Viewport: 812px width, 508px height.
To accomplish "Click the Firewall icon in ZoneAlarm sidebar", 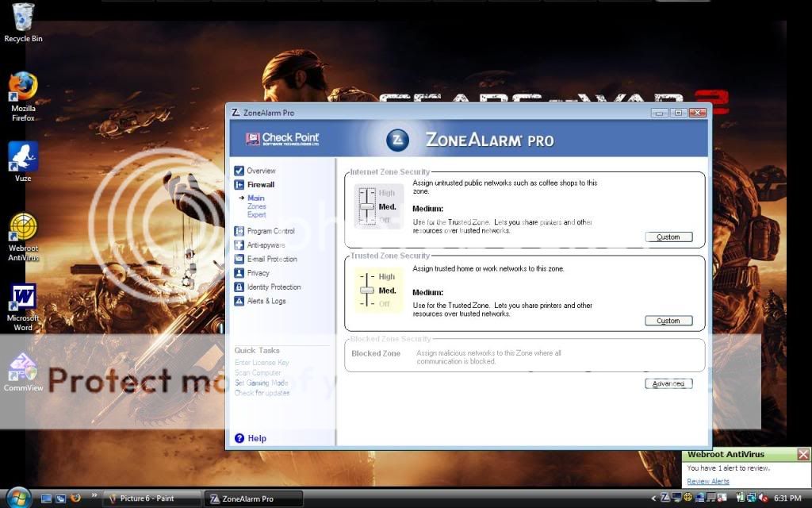I will 239,184.
